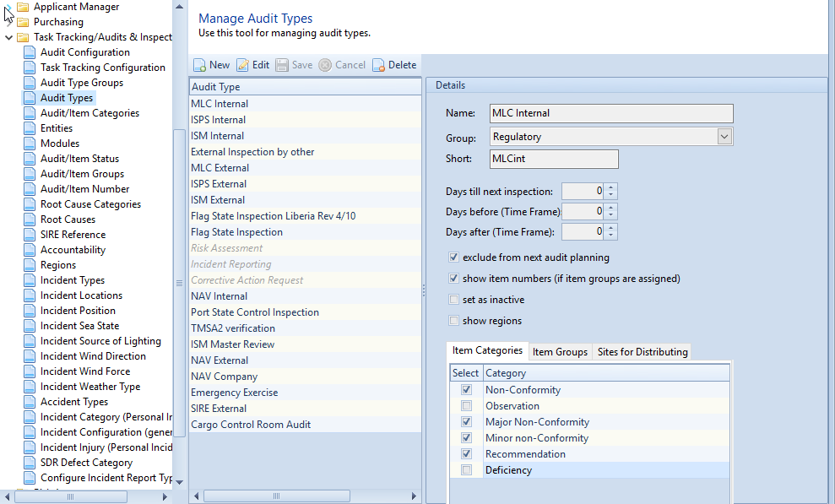
Task: Uncheck the Major Non-Conformity checkbox
Action: pyautogui.click(x=467, y=421)
